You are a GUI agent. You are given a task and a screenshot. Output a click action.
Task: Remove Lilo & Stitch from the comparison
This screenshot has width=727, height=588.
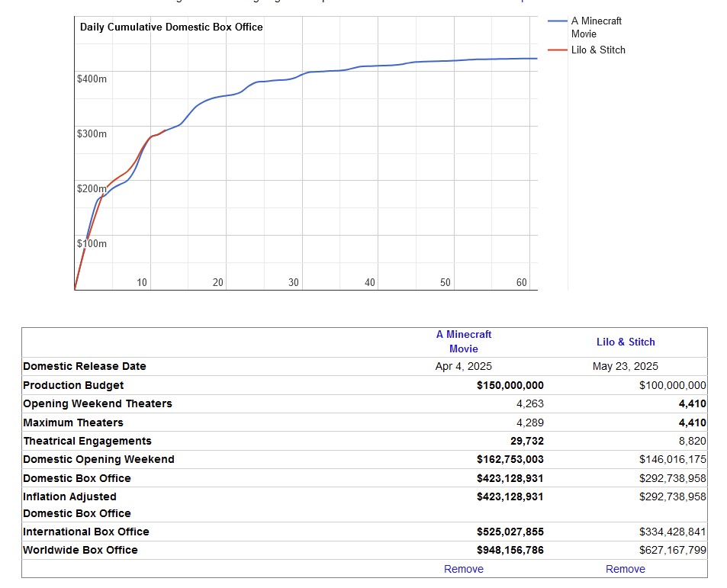pos(626,569)
